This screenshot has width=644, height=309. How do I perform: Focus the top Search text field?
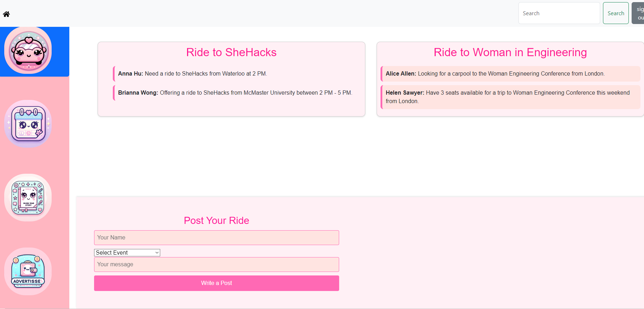559,13
